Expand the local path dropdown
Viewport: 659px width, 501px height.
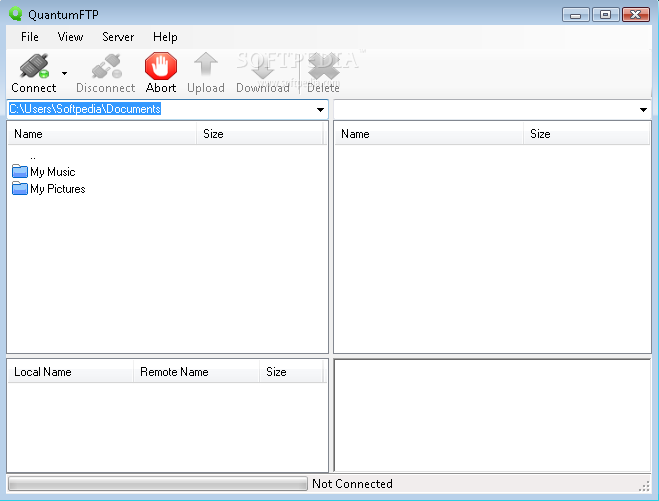[x=320, y=110]
